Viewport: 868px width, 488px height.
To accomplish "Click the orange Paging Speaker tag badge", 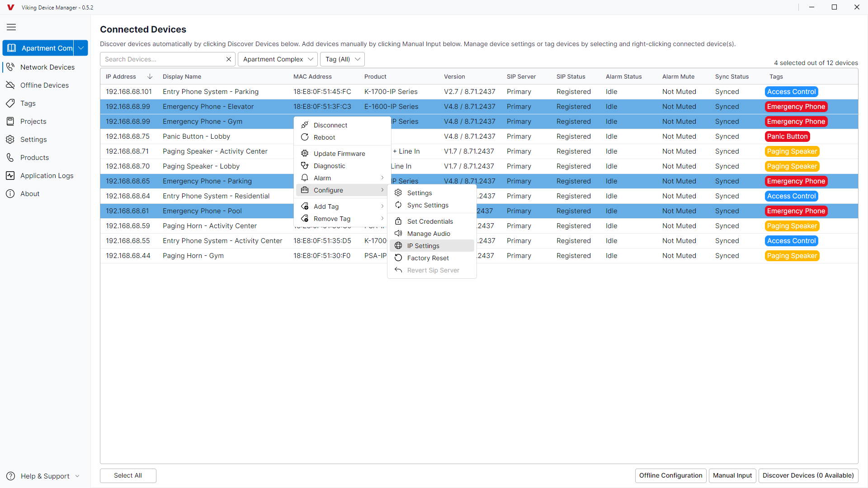I will point(792,151).
